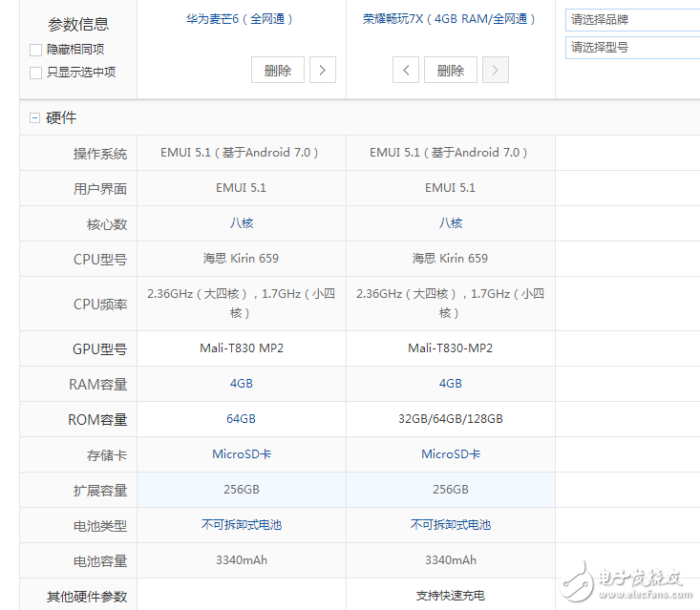The image size is (700, 610).
Task: Select the 4GB RAM link for 华为麦芒6
Action: pos(241,384)
